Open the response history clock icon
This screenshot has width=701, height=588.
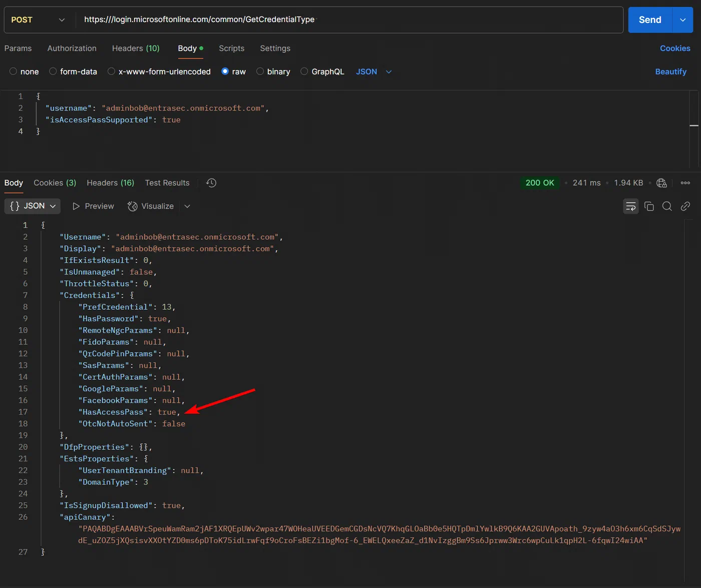tap(211, 183)
